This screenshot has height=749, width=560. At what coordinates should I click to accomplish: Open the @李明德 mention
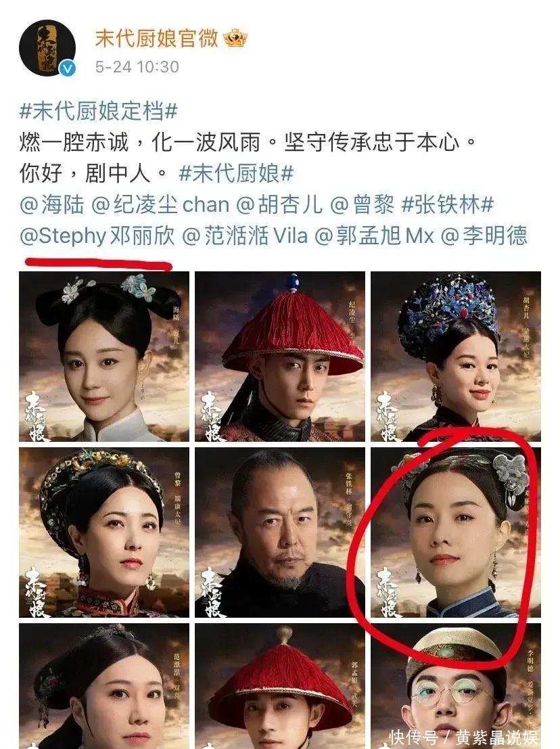[x=484, y=236]
